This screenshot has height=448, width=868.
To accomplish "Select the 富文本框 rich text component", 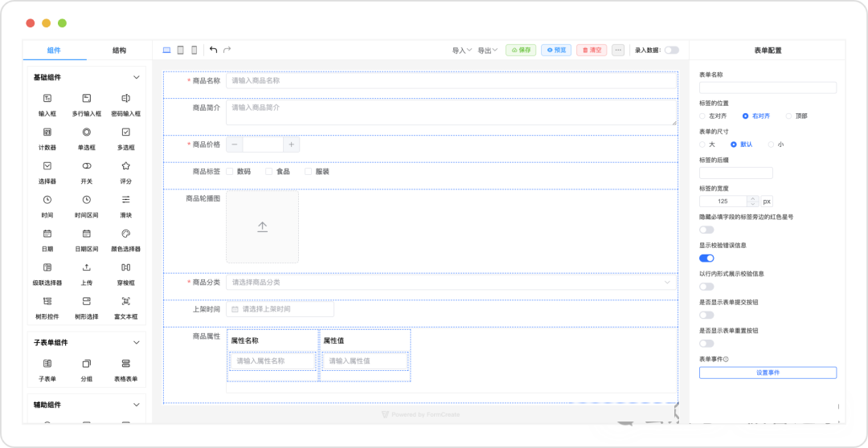I will pos(125,301).
